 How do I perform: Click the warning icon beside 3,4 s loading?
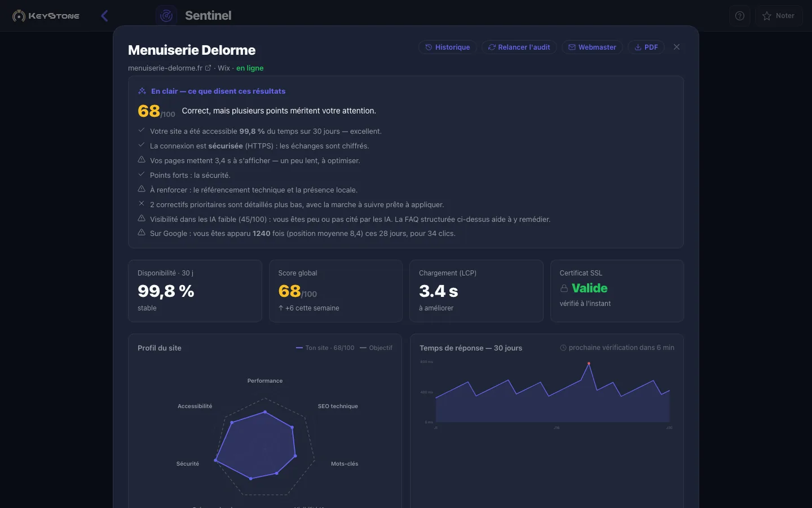142,160
